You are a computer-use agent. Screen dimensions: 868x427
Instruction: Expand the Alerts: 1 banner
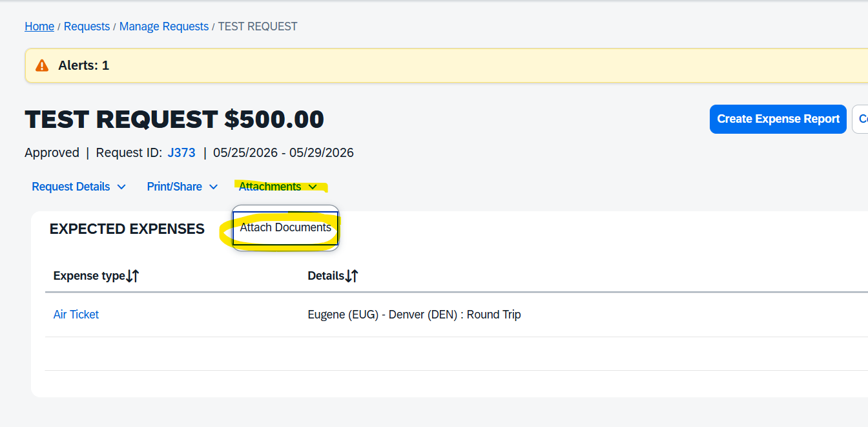click(x=83, y=65)
